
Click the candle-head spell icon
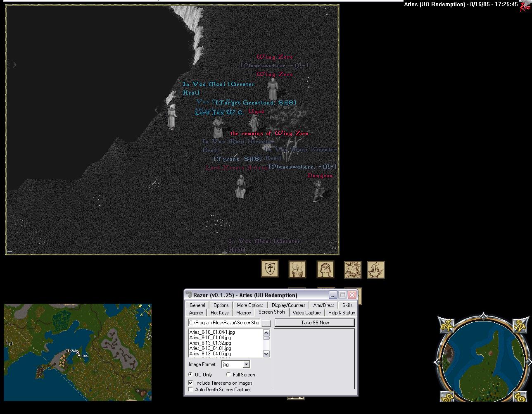click(x=297, y=269)
